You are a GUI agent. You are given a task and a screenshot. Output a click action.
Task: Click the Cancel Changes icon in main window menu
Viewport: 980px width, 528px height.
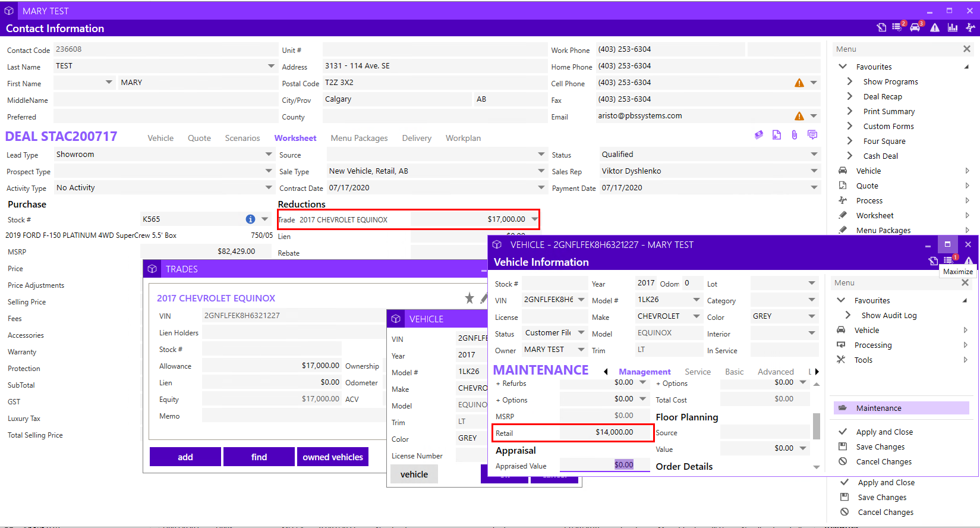tap(844, 512)
